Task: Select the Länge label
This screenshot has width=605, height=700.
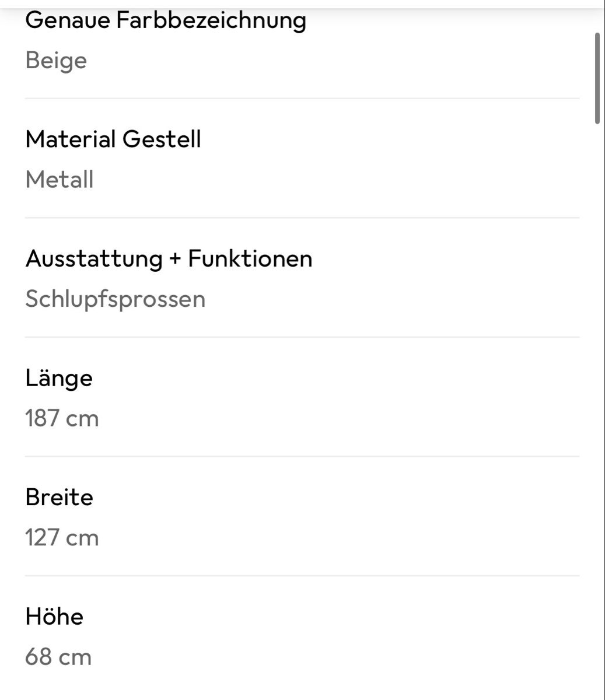Action: pyautogui.click(x=59, y=379)
